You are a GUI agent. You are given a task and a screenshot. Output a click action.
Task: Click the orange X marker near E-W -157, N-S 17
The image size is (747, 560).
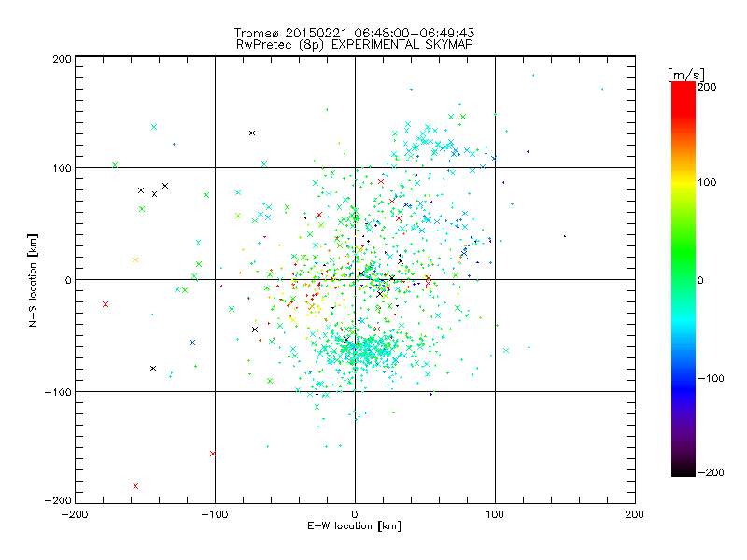click(135, 260)
